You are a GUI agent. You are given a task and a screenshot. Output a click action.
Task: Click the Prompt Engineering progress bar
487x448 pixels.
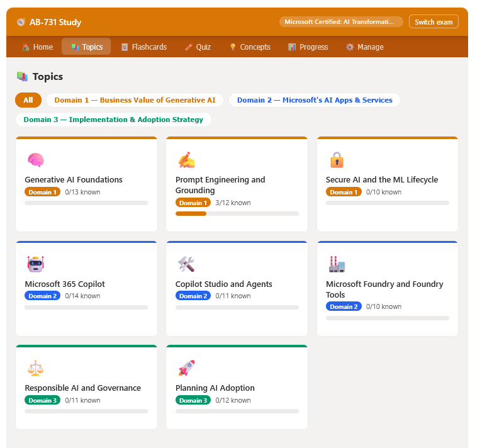(237, 214)
